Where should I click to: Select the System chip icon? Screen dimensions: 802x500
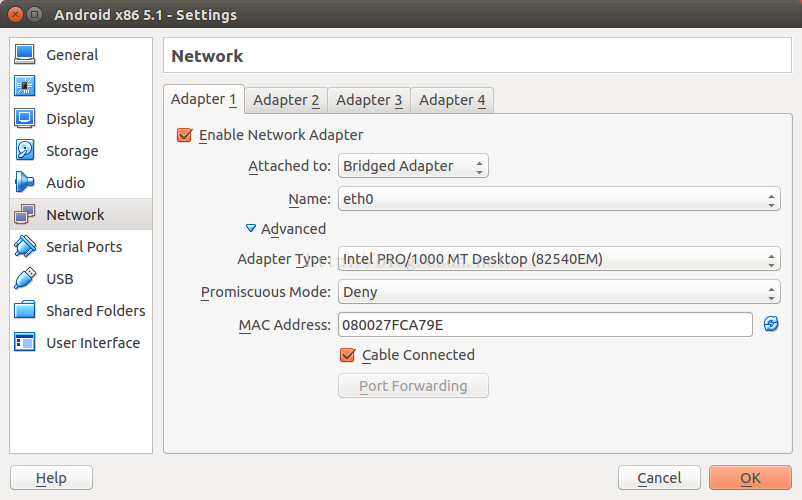25,86
